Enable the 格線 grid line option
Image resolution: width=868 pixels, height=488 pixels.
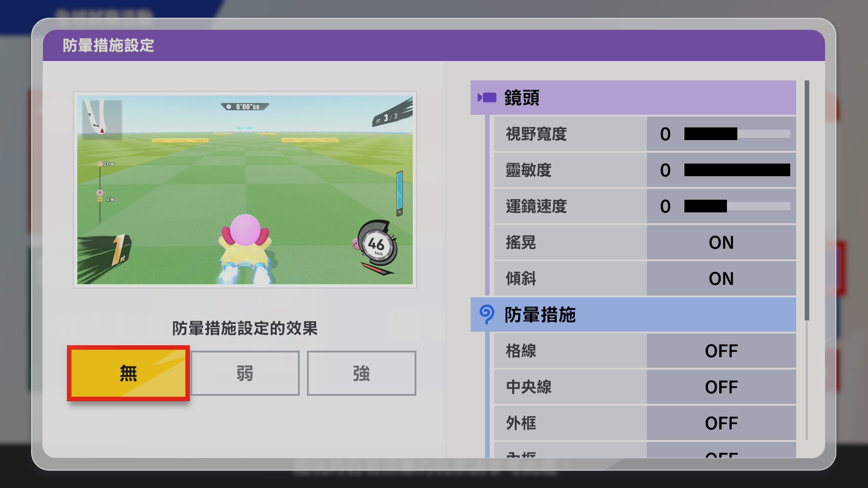(x=721, y=351)
